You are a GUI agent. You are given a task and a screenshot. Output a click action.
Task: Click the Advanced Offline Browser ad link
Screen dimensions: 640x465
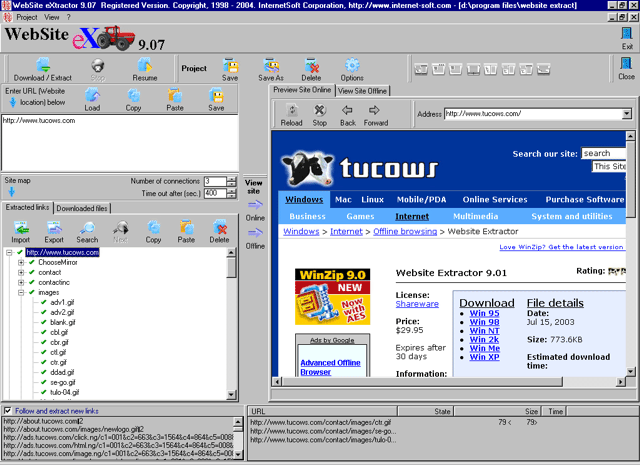pyautogui.click(x=330, y=367)
